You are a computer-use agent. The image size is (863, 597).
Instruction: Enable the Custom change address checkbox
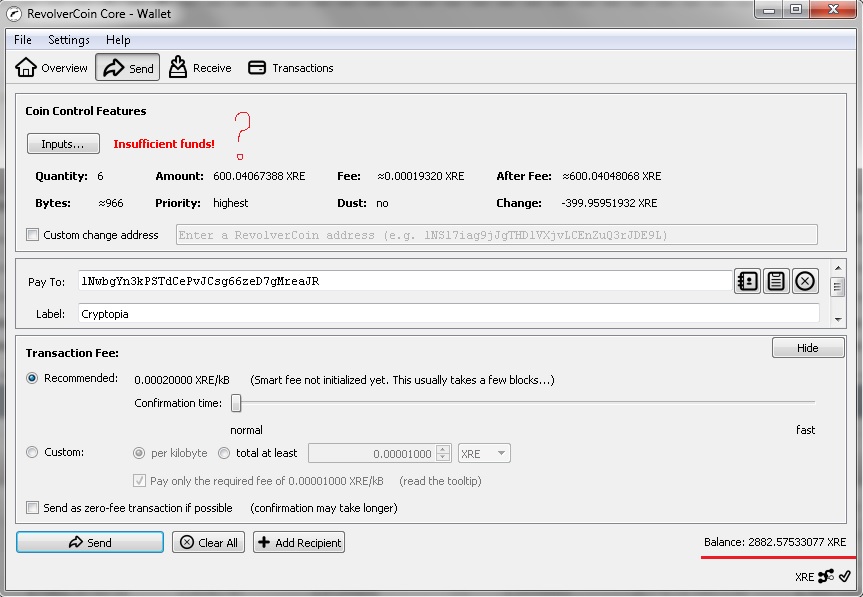point(32,235)
